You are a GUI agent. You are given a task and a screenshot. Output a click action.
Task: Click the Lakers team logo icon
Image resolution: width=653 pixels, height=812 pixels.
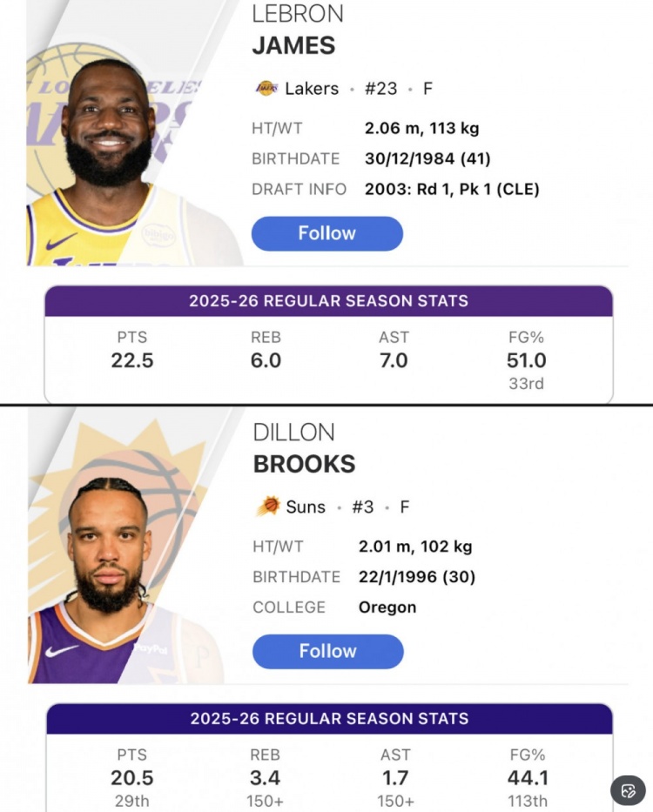[x=266, y=88]
